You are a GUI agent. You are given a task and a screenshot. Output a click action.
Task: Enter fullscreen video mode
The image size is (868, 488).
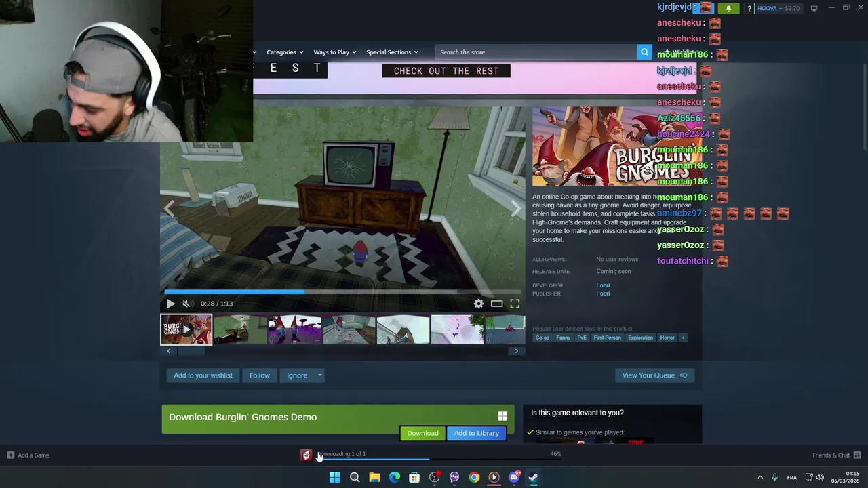pos(515,304)
